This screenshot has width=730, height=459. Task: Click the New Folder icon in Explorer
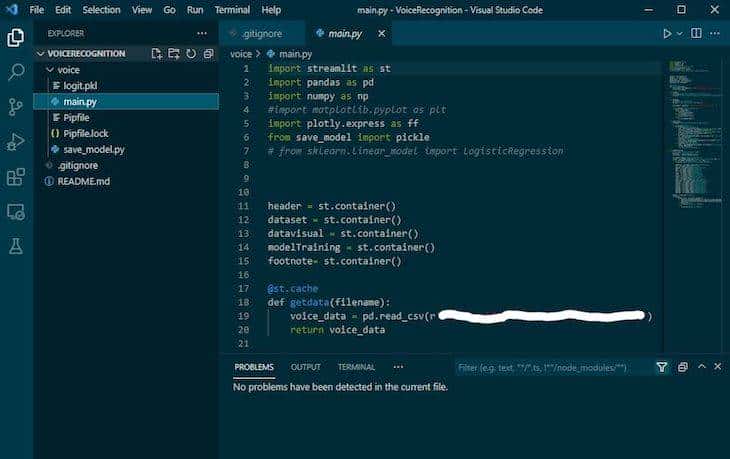pyautogui.click(x=174, y=54)
